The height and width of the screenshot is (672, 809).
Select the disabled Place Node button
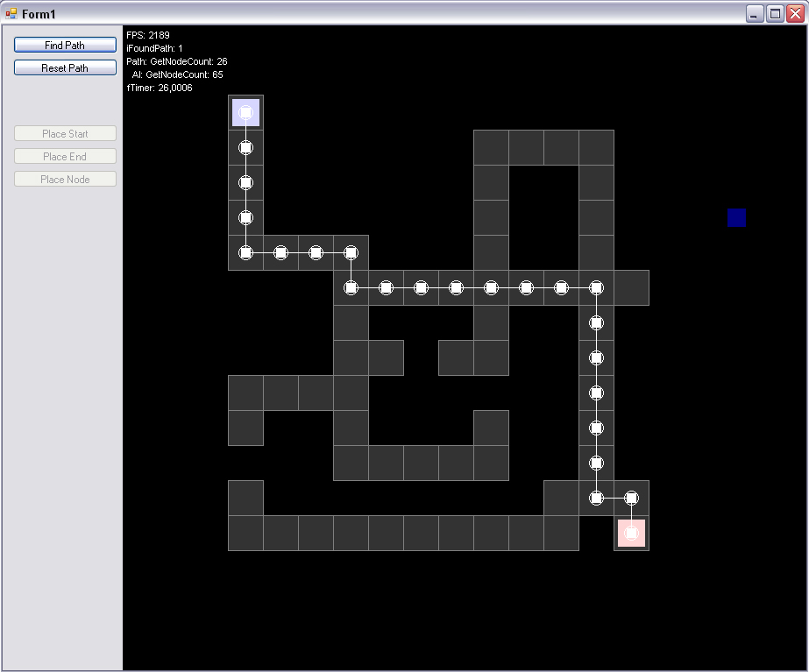(x=65, y=179)
